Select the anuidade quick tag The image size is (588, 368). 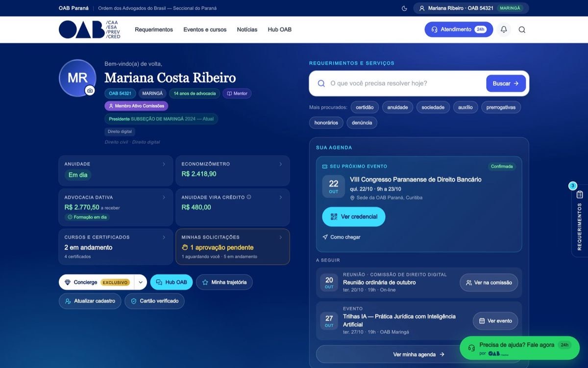pyautogui.click(x=397, y=107)
